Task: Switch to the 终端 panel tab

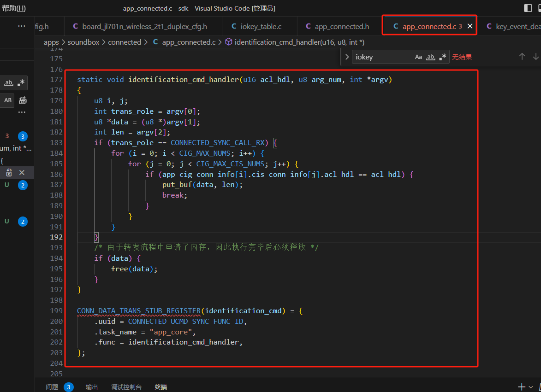Action: coord(161,387)
